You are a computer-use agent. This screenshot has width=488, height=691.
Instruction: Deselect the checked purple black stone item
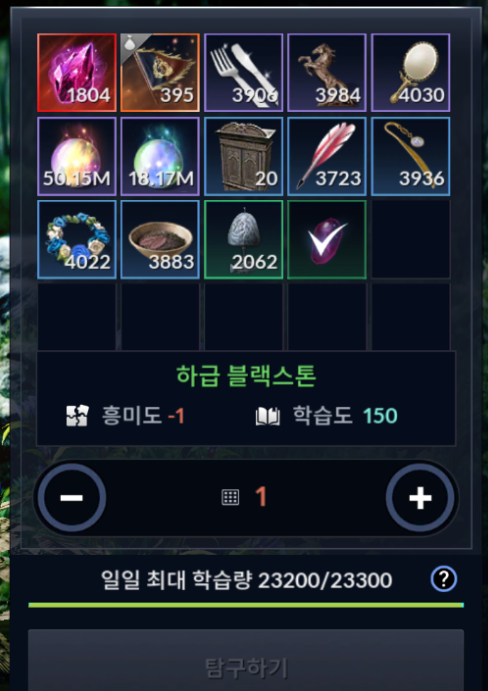[x=327, y=239]
